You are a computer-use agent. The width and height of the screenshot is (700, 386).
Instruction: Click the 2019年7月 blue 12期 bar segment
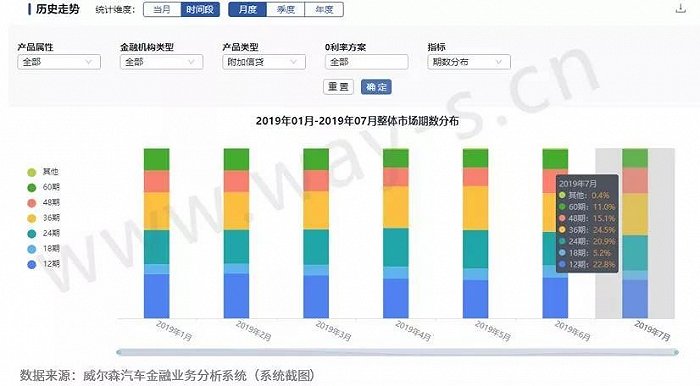pos(635,299)
